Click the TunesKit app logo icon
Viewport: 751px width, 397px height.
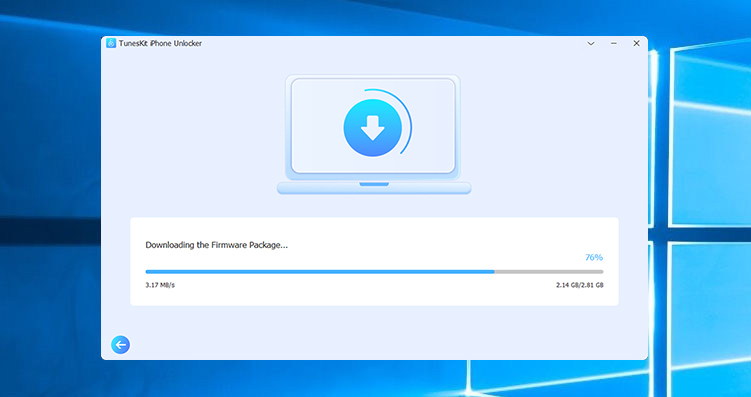coord(111,43)
